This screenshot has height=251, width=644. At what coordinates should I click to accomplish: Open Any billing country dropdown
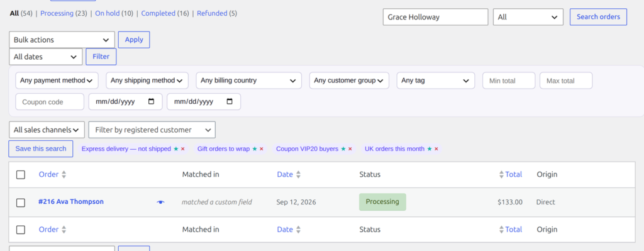[249, 81]
